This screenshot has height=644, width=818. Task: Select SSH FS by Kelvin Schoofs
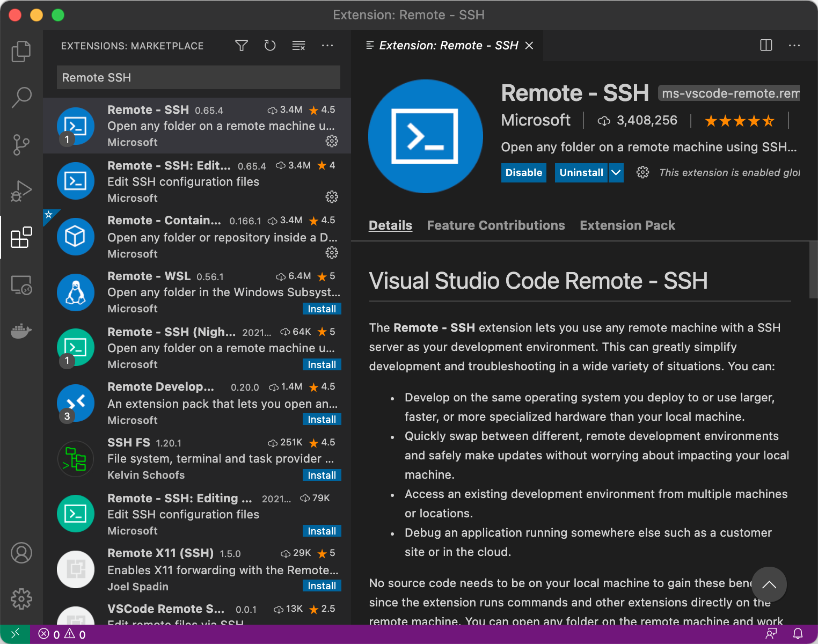[x=197, y=459]
